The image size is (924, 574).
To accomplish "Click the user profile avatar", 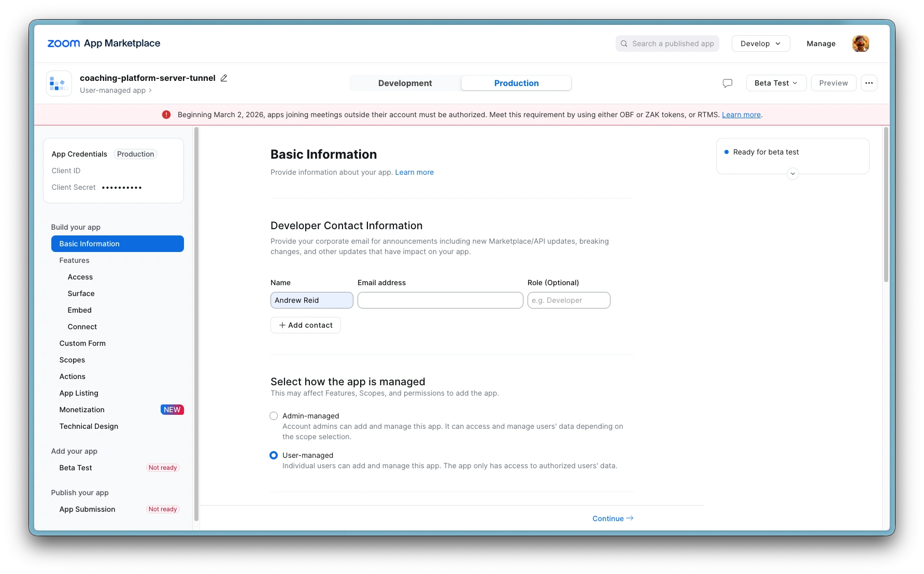I will pyautogui.click(x=860, y=44).
